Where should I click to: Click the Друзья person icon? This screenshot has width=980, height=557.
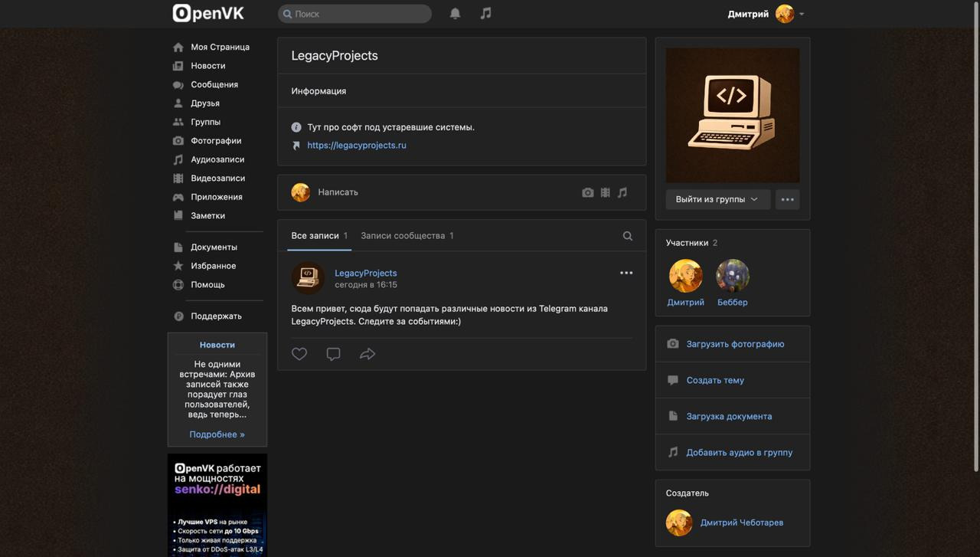[178, 103]
